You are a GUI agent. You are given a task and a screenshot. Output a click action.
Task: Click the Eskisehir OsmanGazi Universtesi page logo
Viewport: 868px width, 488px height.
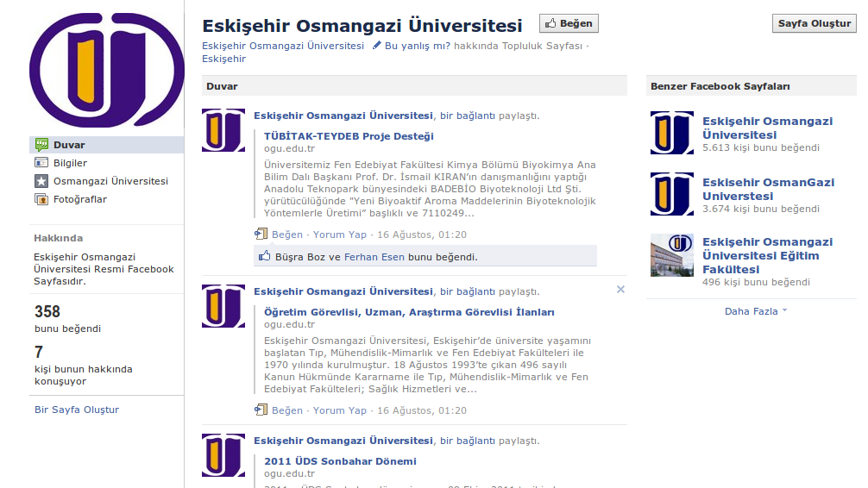672,194
